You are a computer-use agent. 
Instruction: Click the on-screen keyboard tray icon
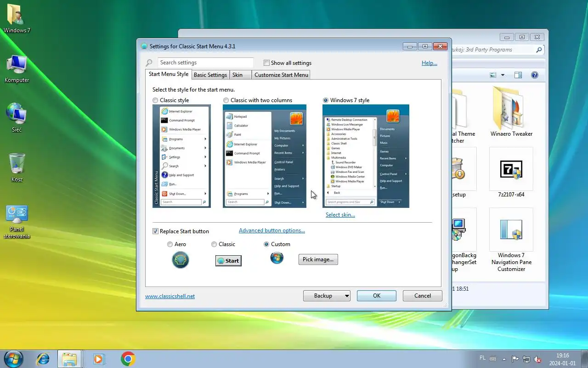click(493, 359)
